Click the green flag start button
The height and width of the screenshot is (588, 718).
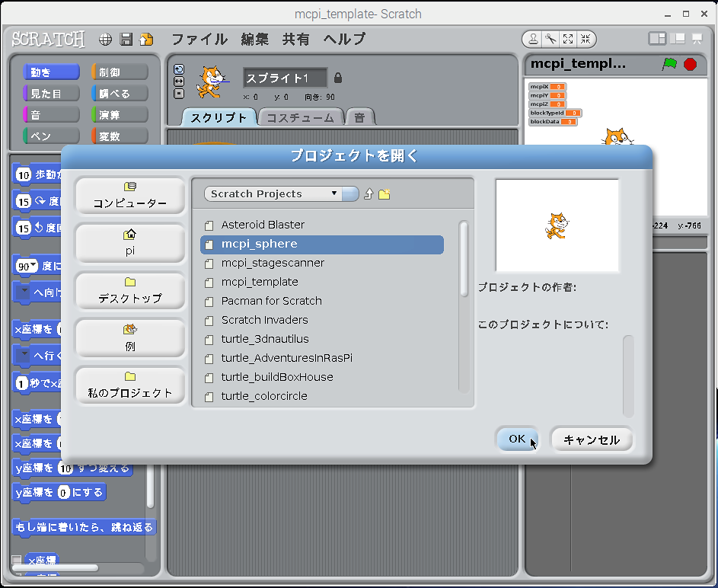coord(669,64)
